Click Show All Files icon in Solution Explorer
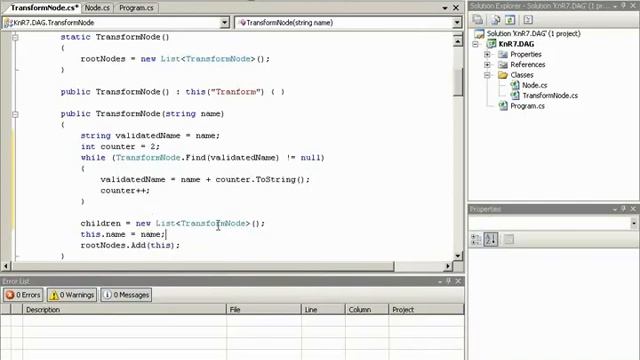This screenshot has width=640, height=360. [x=495, y=20]
